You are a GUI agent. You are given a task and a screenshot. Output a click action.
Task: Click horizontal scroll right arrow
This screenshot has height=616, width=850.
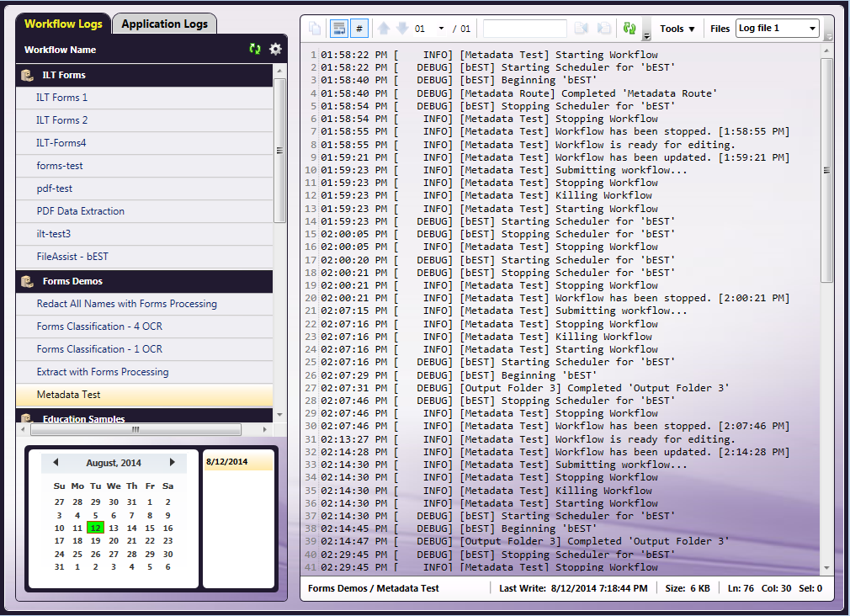coord(264,429)
